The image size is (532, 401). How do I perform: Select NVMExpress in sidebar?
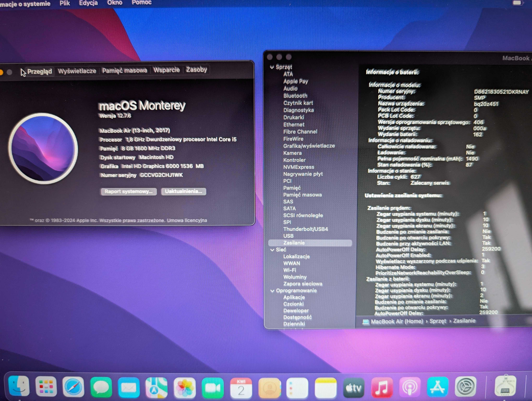point(298,167)
